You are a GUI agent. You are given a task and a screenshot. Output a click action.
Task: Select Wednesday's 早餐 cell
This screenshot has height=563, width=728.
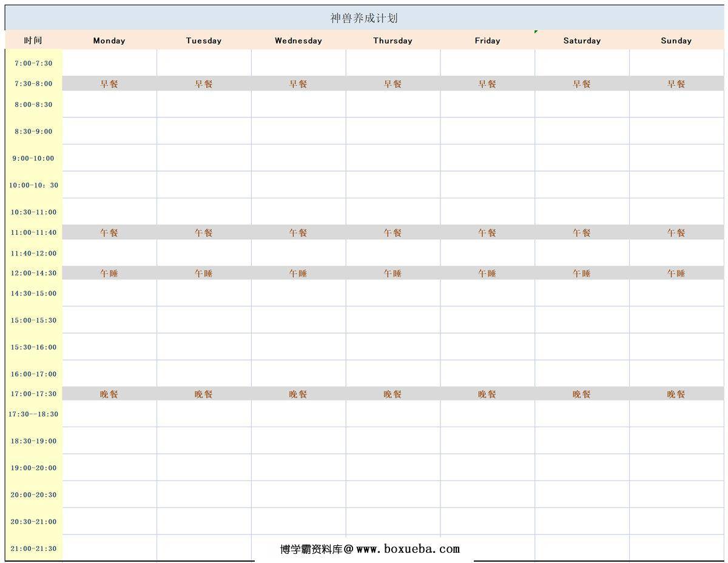click(x=298, y=84)
